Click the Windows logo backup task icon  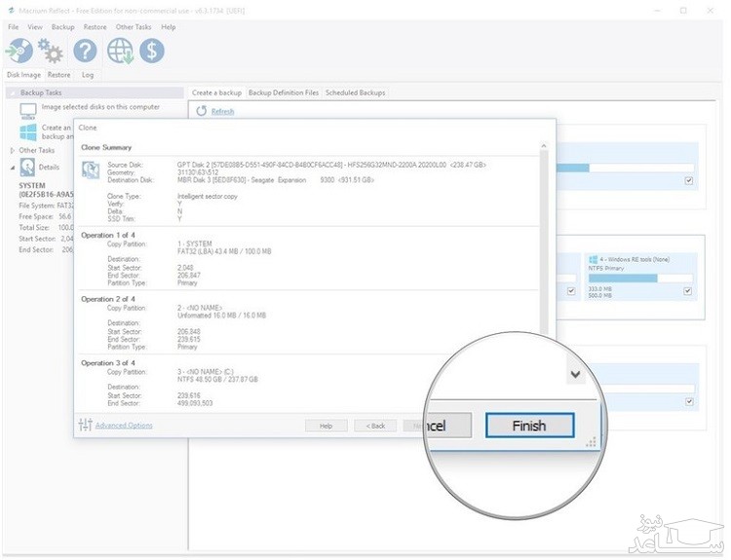coord(27,131)
